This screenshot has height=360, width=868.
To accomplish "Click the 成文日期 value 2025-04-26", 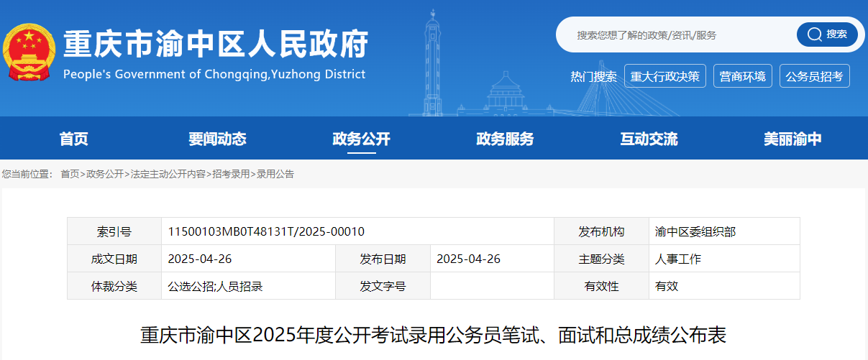I will click(200, 259).
